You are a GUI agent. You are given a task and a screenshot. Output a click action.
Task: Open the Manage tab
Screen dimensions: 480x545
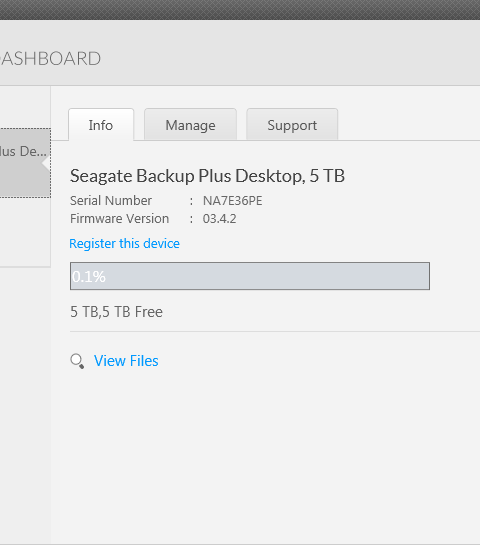click(x=190, y=125)
